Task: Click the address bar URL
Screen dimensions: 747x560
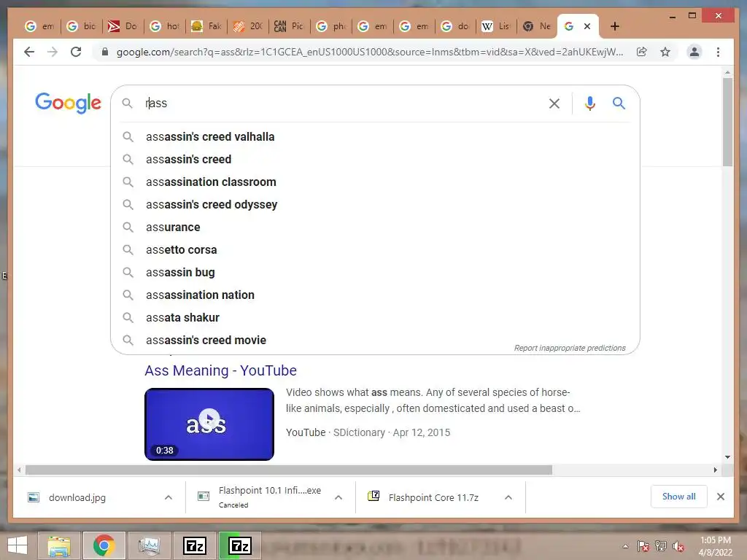Action: point(370,52)
